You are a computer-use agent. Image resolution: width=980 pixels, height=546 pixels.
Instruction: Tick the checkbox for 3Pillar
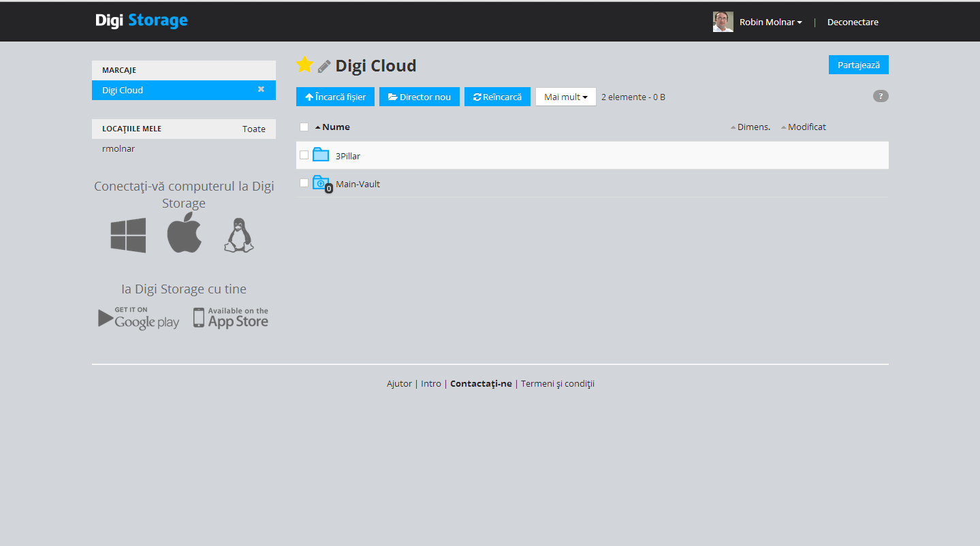304,155
